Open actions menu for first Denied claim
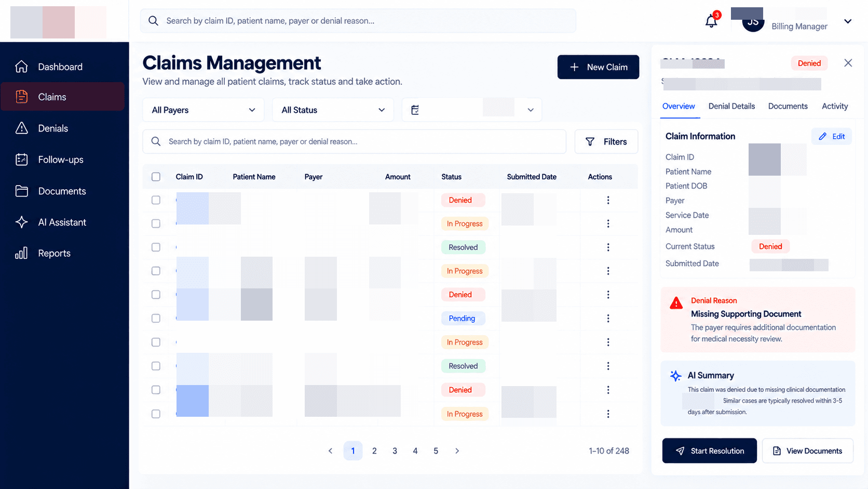 [x=608, y=200]
